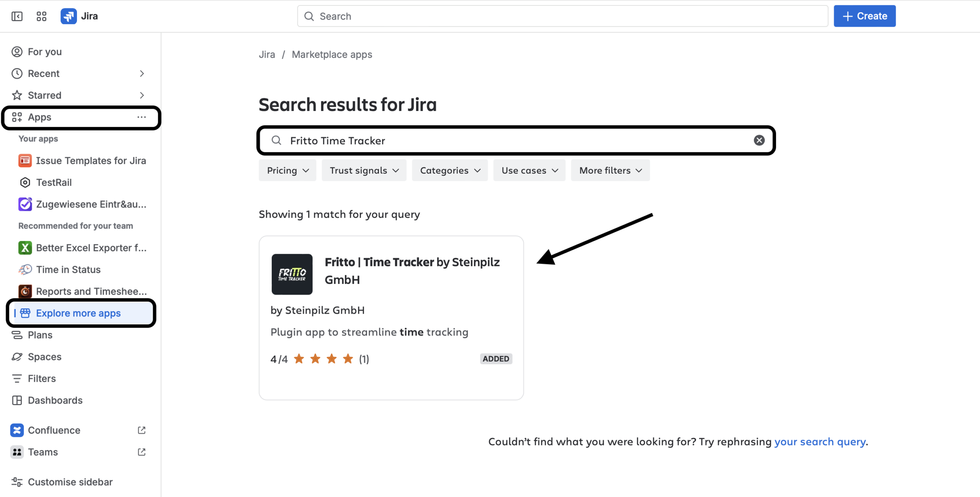The image size is (980, 497).
Task: Clear the Fritto Time Tracker search text
Action: [x=759, y=140]
